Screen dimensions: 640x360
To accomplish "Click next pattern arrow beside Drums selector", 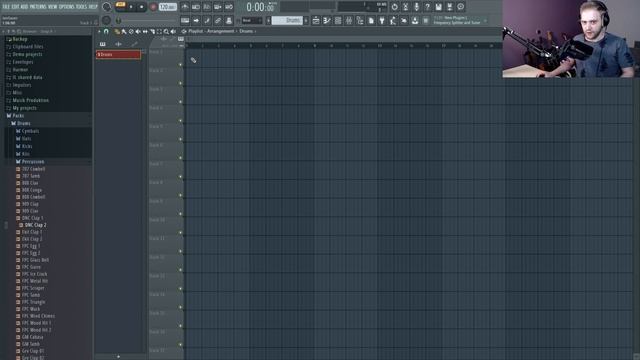I will click(x=306, y=20).
